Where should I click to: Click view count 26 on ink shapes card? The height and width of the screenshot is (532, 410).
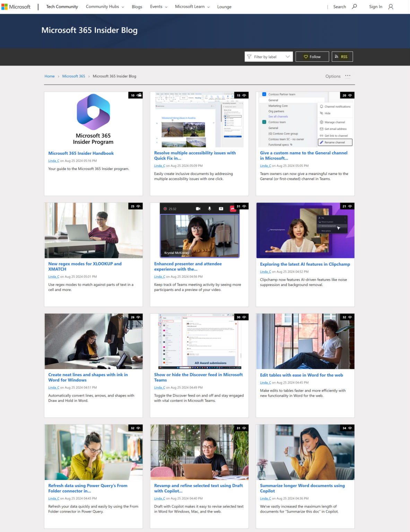pos(135,317)
